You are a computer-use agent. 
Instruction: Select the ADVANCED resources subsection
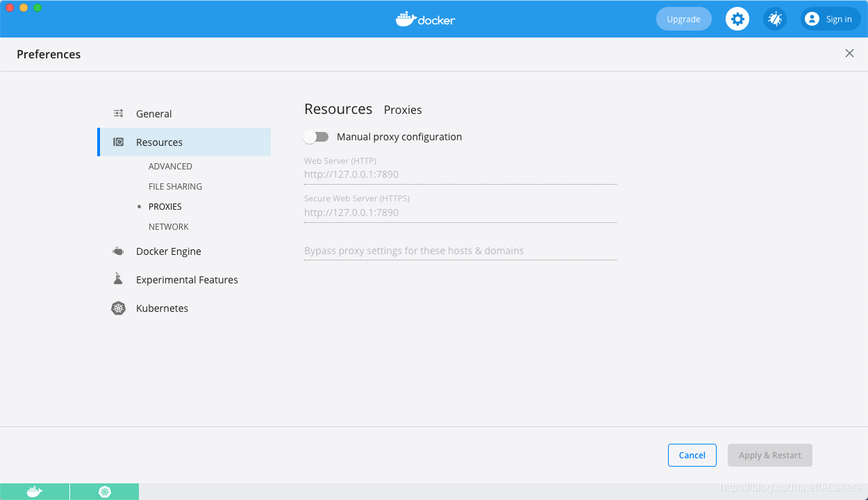170,167
